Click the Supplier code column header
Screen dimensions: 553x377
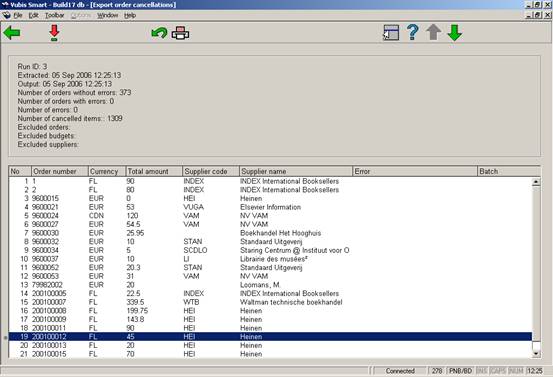211,171
